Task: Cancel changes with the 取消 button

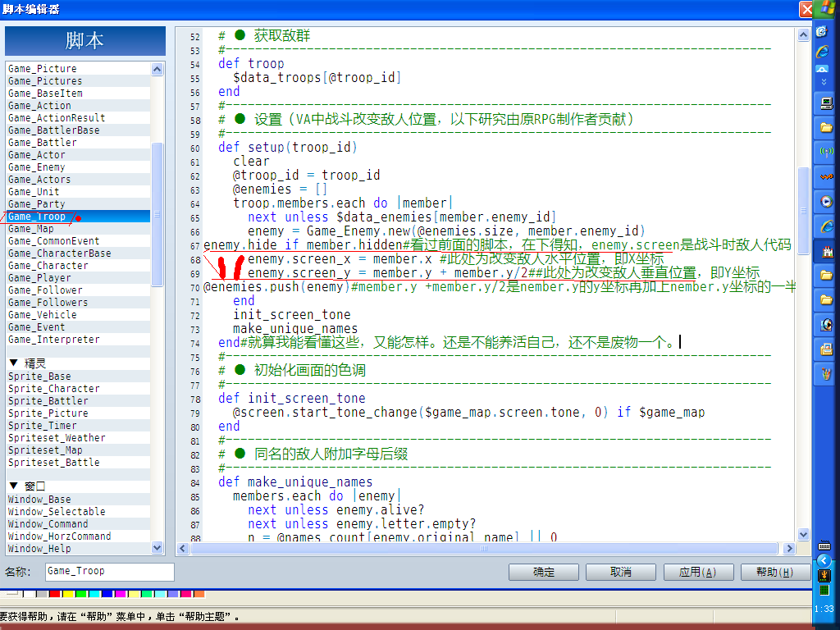Action: [x=620, y=572]
